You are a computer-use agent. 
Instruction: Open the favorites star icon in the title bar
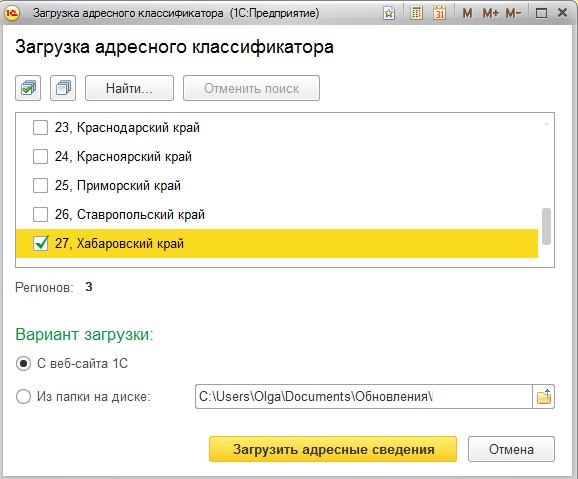click(x=389, y=14)
